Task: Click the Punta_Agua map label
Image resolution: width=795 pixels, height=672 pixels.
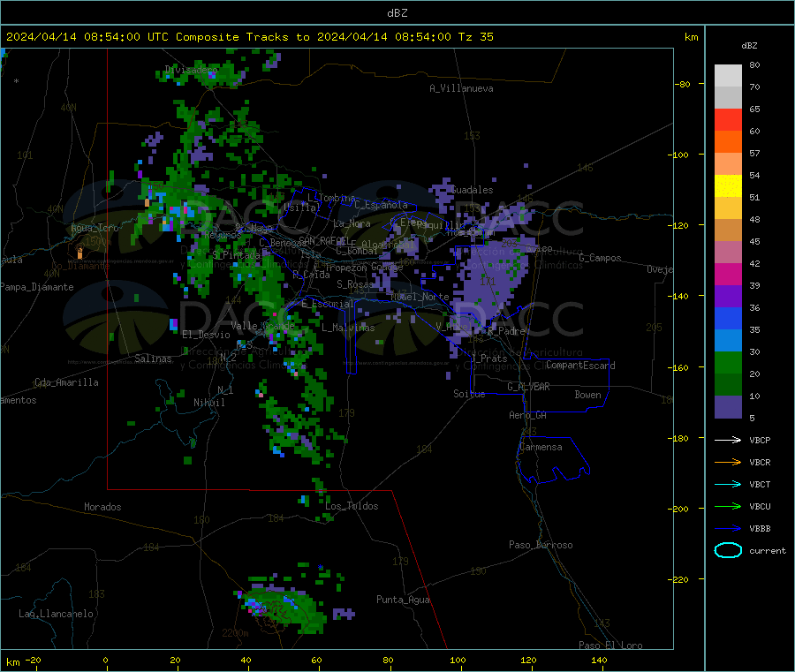Action: tap(403, 600)
